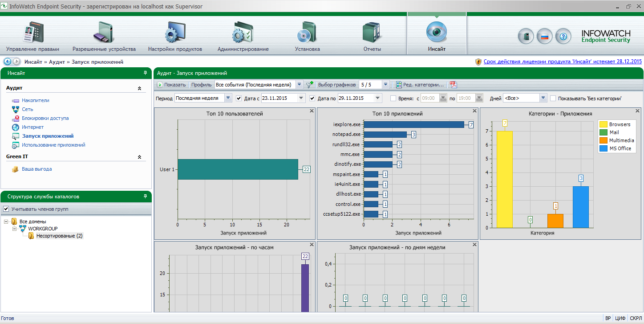The image size is (644, 324).
Task: Select Использование приложений audit item
Action: click(x=53, y=145)
